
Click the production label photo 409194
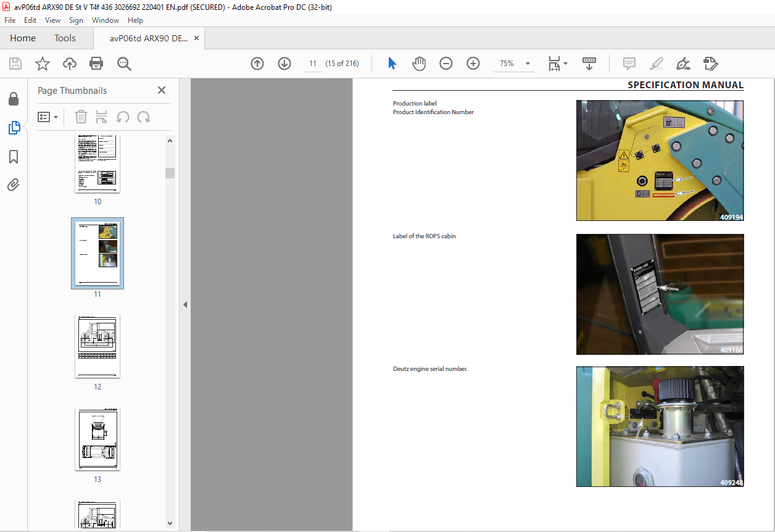click(660, 160)
